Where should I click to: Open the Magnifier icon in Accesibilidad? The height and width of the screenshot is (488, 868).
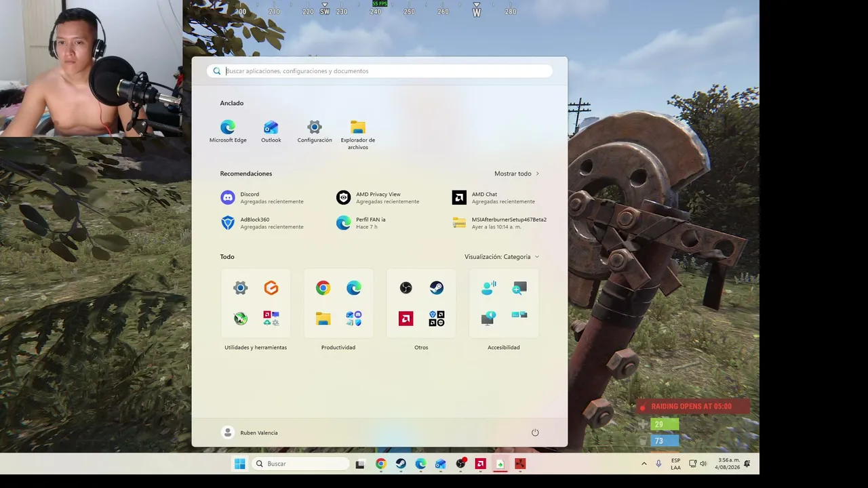(x=519, y=288)
